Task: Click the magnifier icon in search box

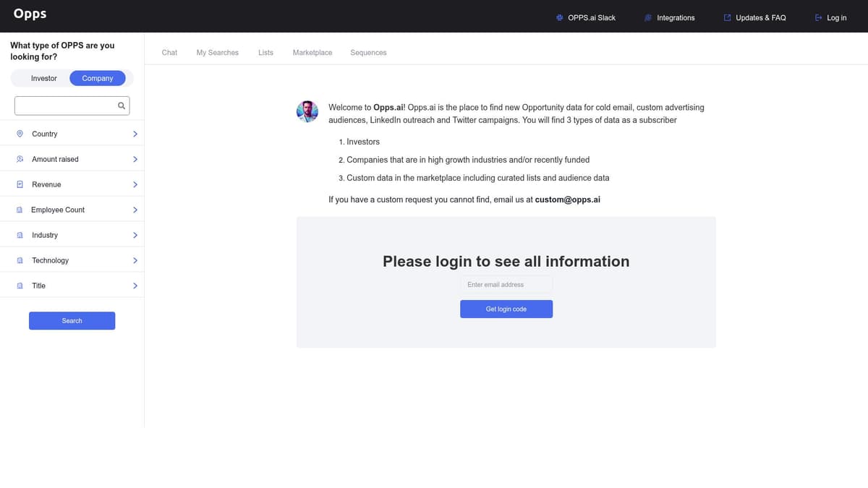Action: tap(122, 106)
